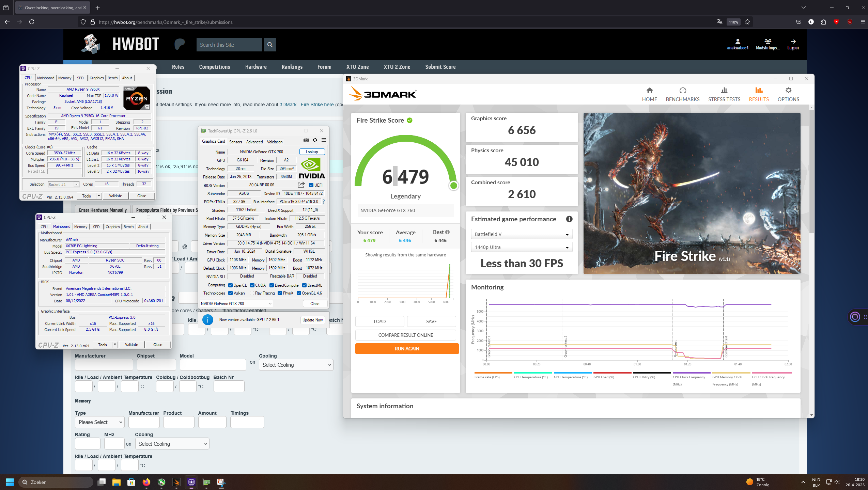
Task: Toggle the CUDA checkbox in GPU-Z
Action: click(x=252, y=285)
